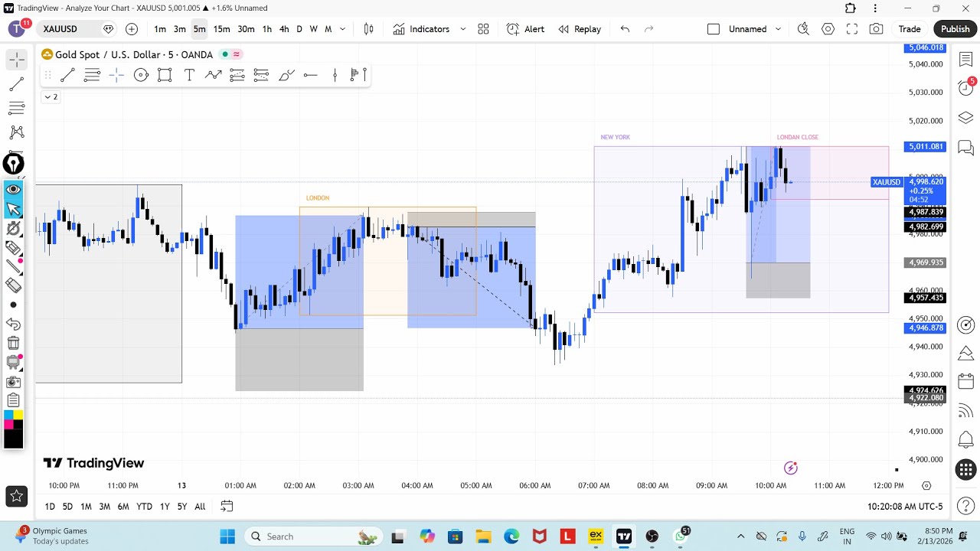
Task: Toggle the eye visibility icon in left toolbar
Action: (13, 189)
